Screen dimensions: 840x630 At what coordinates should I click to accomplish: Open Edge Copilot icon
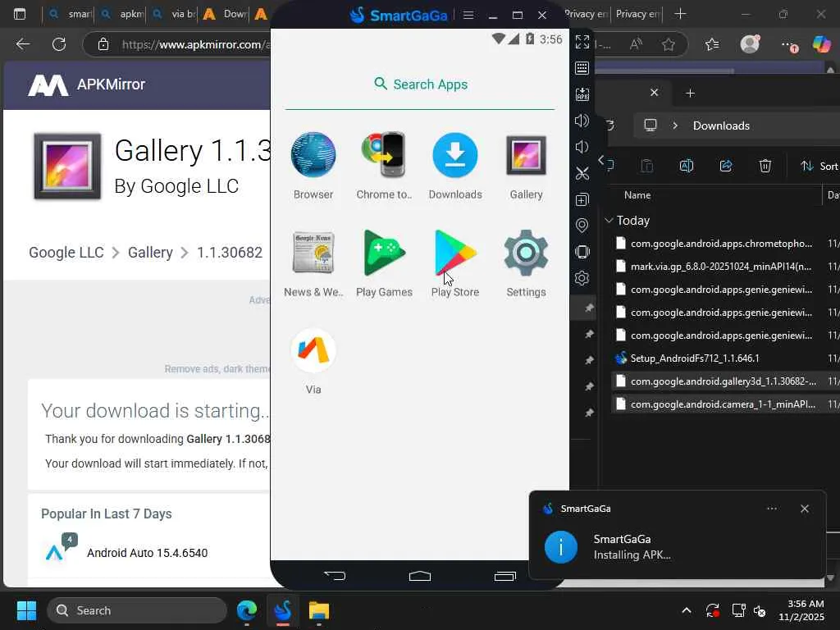point(821,43)
